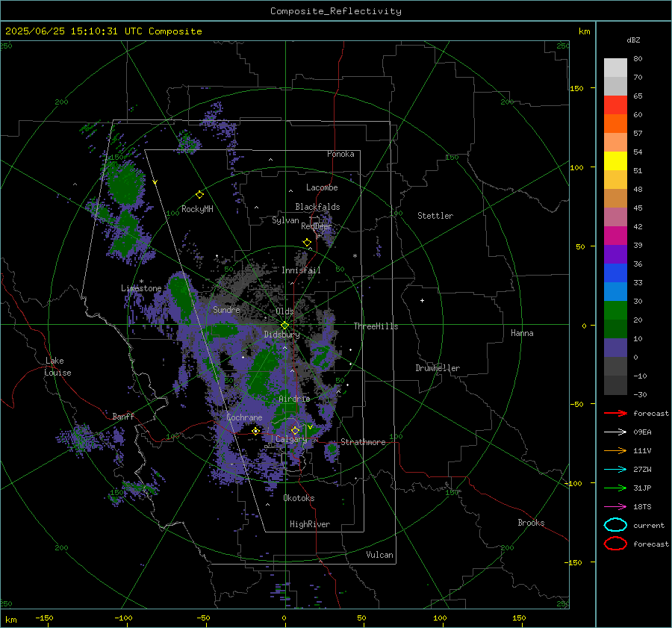Click the yellow diamond marker south of RedDeer
This screenshot has width=672, height=628.
point(307,242)
